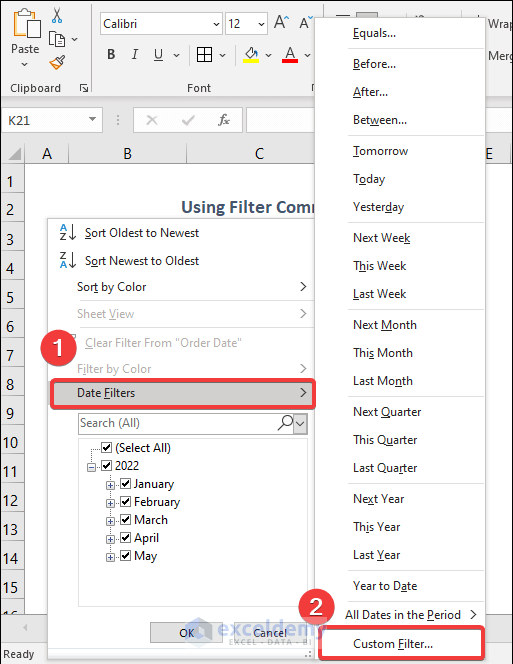
Task: Uncheck the May checkbox
Action: [x=125, y=555]
